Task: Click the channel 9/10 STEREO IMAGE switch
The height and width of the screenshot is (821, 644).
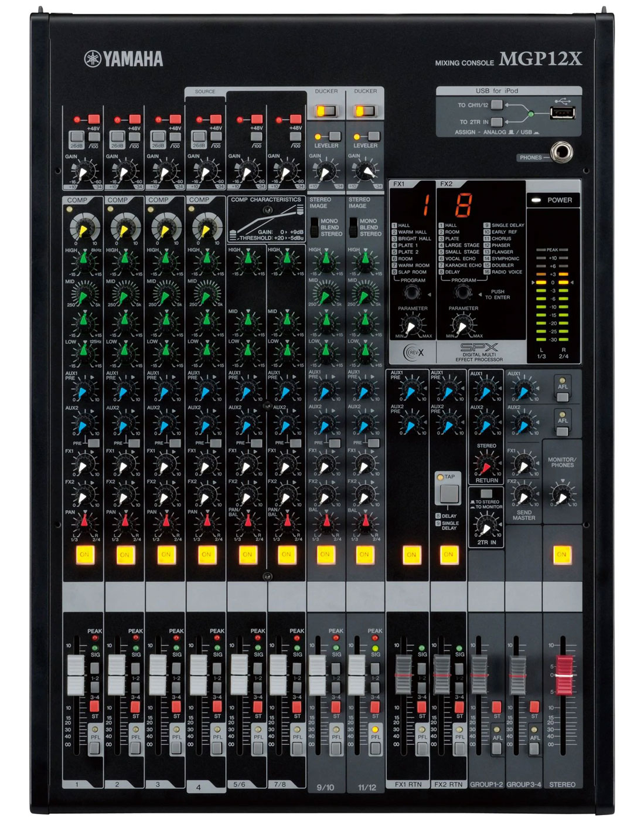Action: (x=314, y=227)
